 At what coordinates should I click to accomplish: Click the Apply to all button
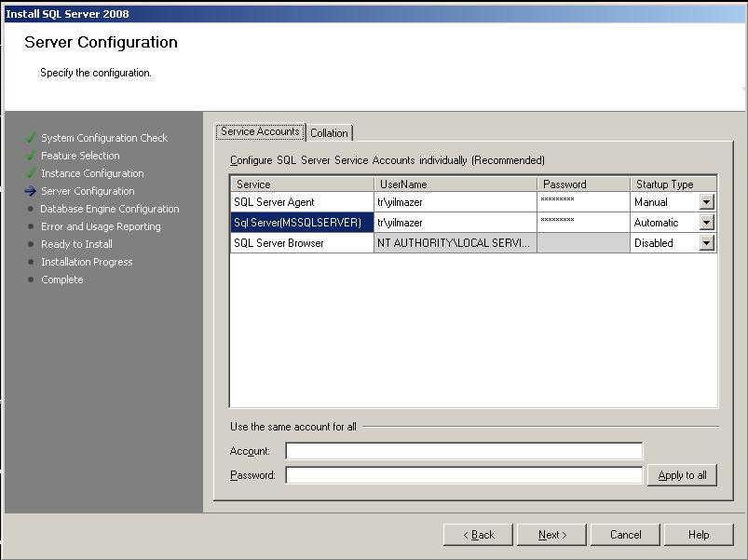682,475
